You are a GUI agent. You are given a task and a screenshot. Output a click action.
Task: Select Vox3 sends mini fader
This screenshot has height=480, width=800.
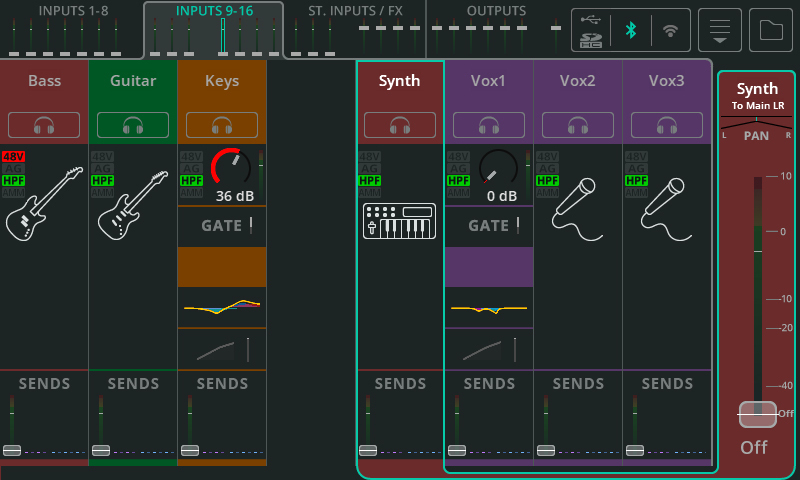(635, 450)
